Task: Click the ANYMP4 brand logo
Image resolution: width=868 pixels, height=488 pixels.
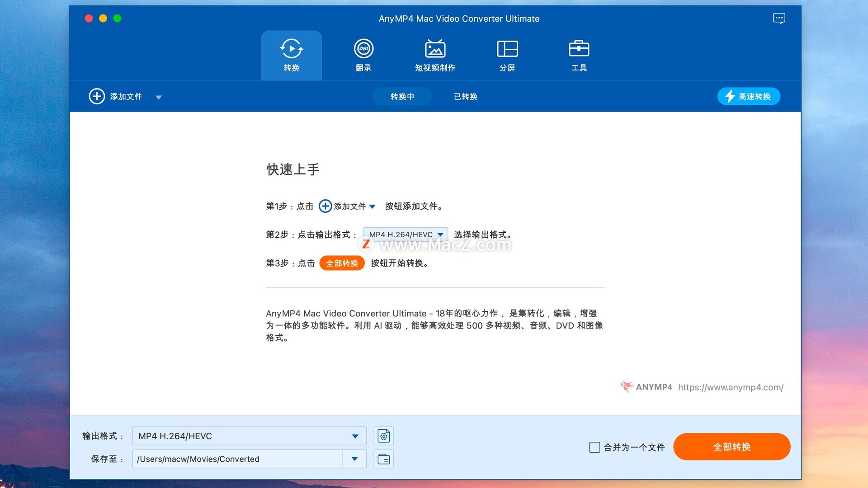Action: (646, 387)
